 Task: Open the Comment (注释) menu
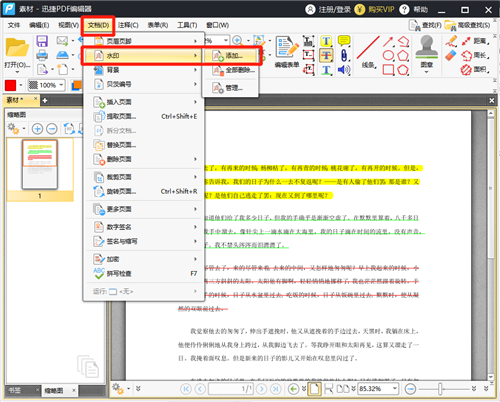pos(128,25)
